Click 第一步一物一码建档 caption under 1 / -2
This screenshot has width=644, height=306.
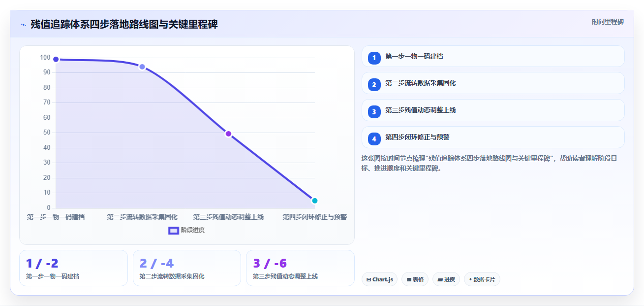click(x=53, y=276)
